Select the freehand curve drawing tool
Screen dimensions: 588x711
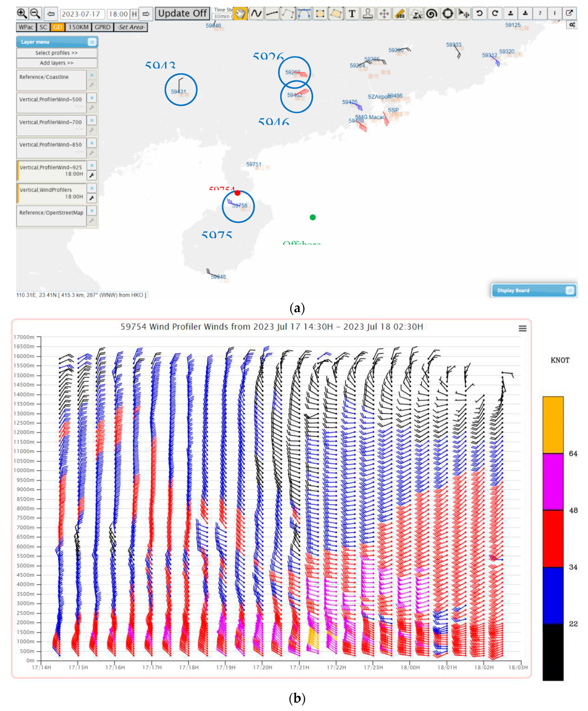point(256,14)
